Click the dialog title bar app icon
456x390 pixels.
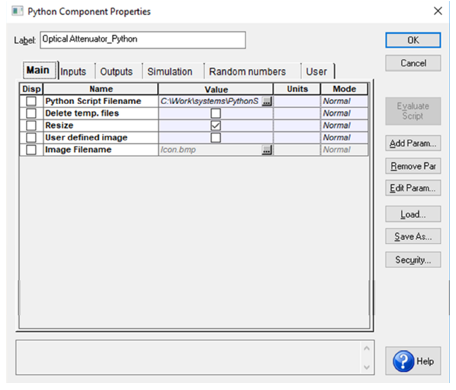point(17,11)
